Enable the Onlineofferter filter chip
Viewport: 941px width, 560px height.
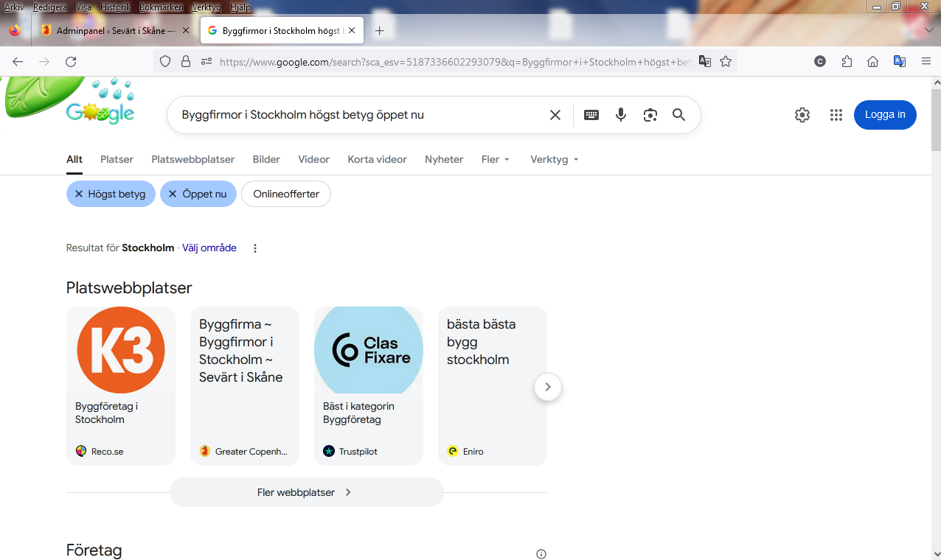[x=286, y=194]
